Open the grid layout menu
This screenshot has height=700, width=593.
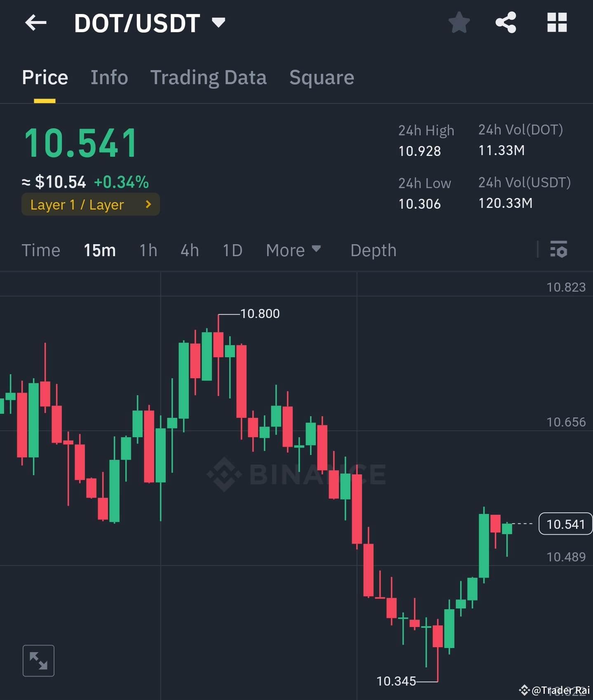point(557,23)
